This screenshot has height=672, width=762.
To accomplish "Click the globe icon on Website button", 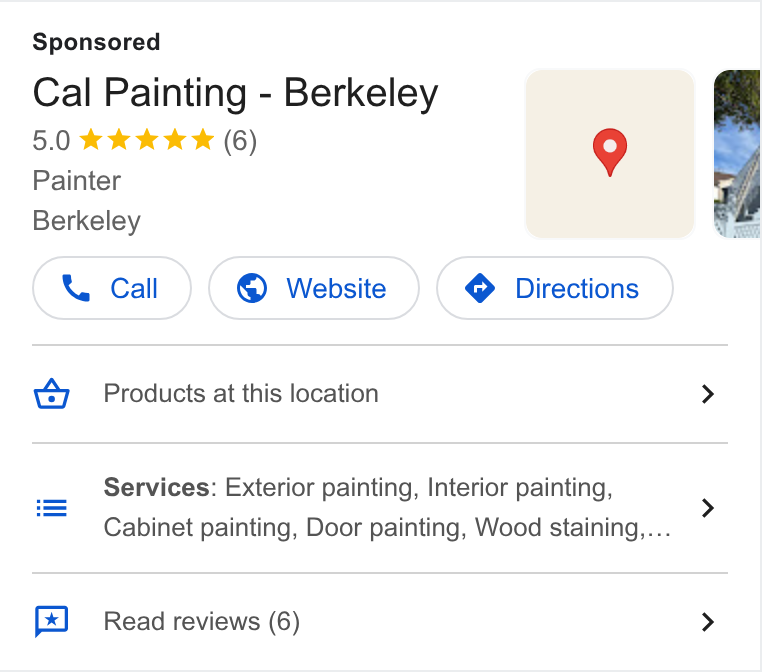I will coord(252,288).
